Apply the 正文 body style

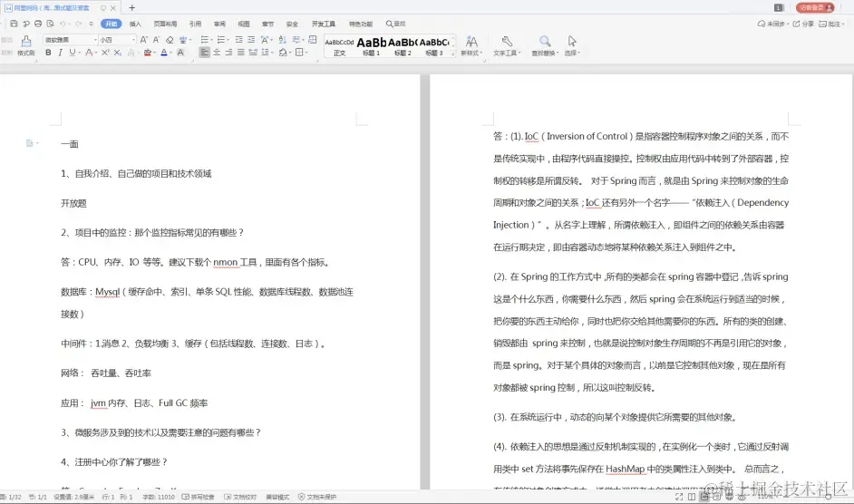pos(339,45)
